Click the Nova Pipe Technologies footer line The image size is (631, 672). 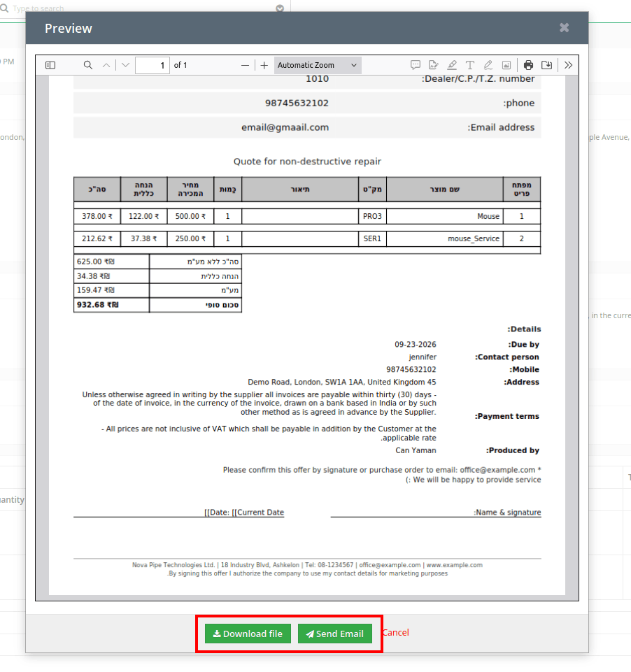coord(307,565)
